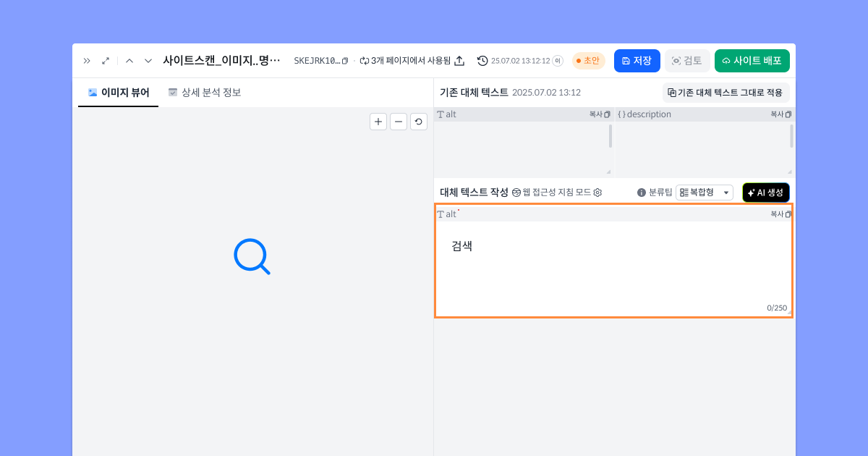The image size is (868, 456).
Task: Collapse panel with double chevron icon
Action: (x=87, y=61)
